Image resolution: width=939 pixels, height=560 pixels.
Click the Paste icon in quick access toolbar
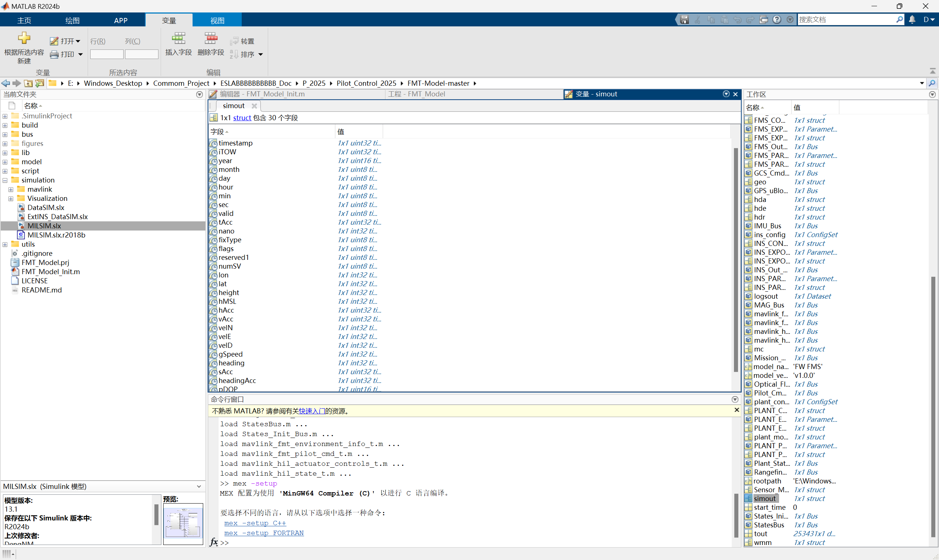[x=724, y=20]
